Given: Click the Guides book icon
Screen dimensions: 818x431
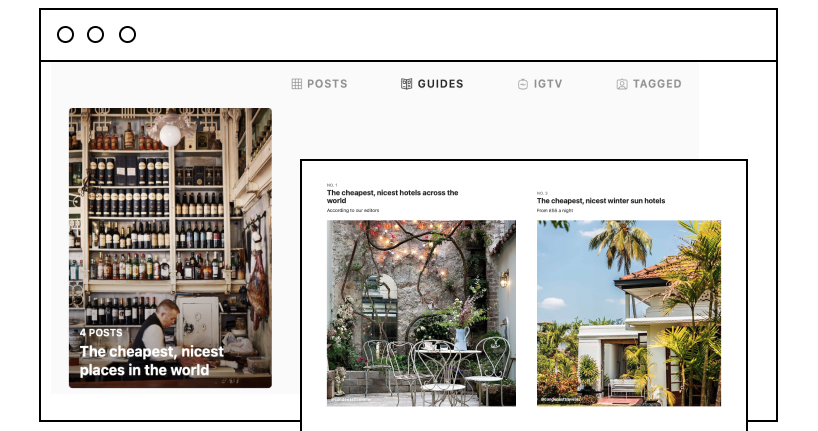Looking at the screenshot, I should [406, 84].
